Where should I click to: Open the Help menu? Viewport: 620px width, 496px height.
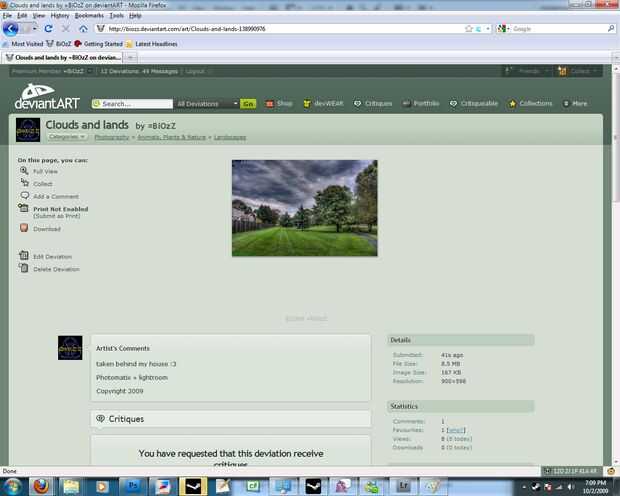pos(135,15)
